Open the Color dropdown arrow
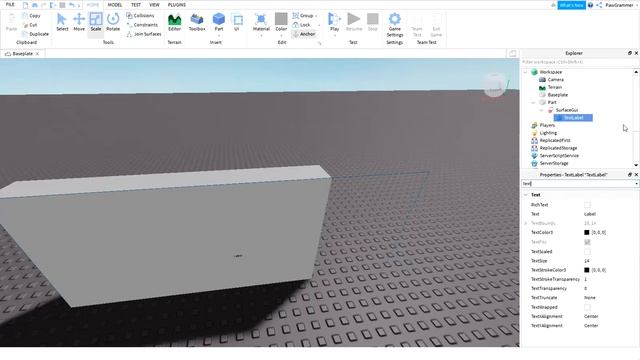 pos(281,36)
